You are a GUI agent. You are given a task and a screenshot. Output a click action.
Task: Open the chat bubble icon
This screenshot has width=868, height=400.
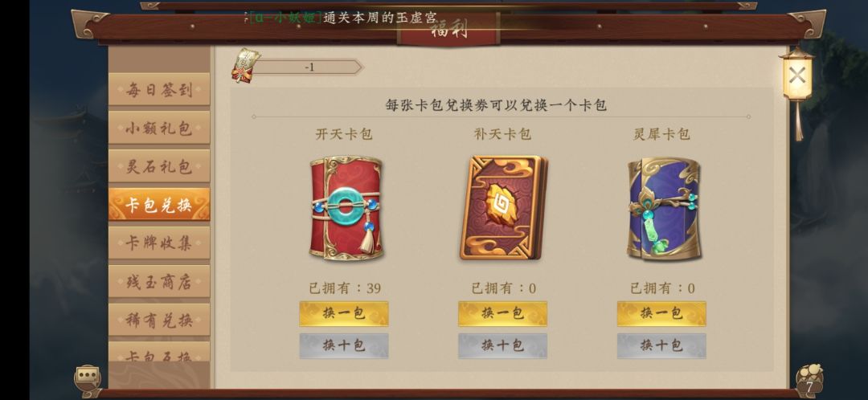click(x=88, y=377)
